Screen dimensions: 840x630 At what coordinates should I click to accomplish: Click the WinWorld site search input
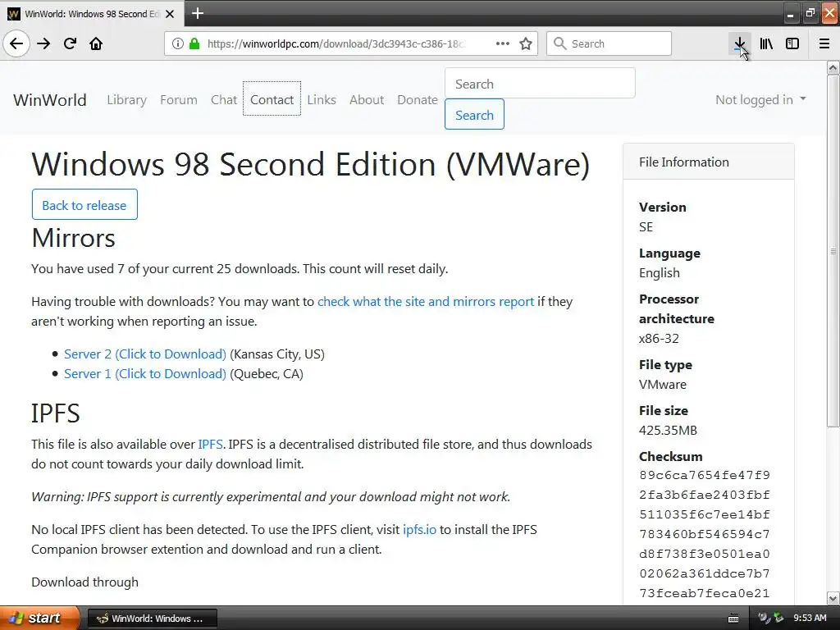coord(540,84)
